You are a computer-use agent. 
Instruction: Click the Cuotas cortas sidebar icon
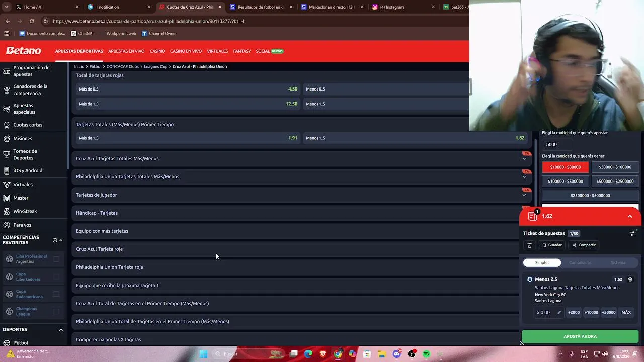pyautogui.click(x=7, y=125)
